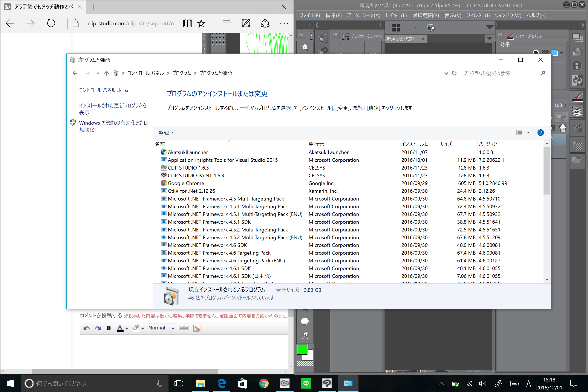This screenshot has width=588, height=392.
Task: Open LINE app from the taskbar
Action: 306,383
